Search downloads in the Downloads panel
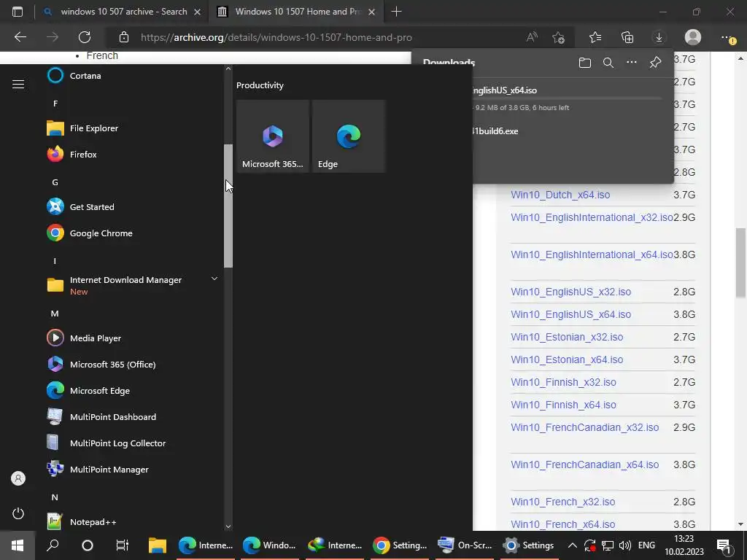 point(608,63)
